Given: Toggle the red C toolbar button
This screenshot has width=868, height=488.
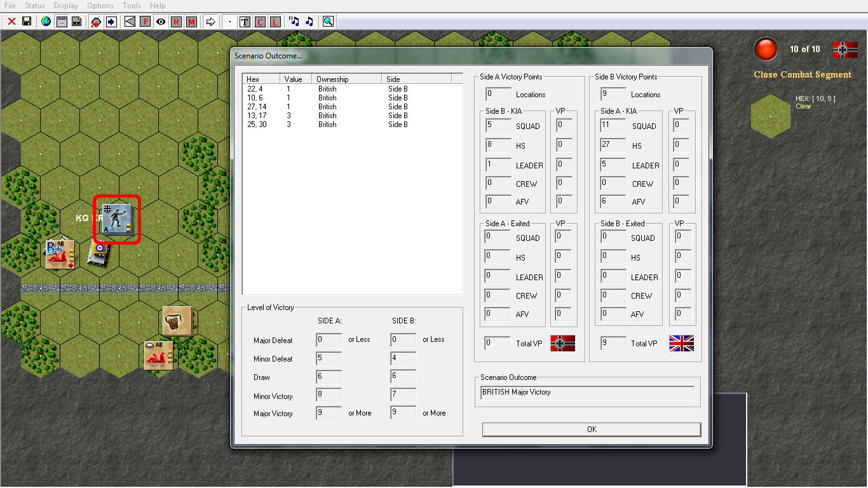Looking at the screenshot, I should (x=260, y=22).
